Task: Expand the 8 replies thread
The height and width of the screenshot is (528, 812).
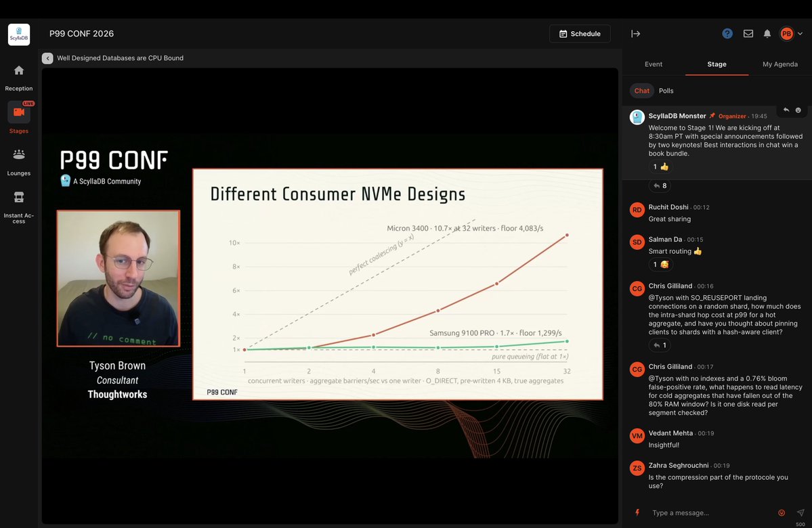Action: click(660, 186)
